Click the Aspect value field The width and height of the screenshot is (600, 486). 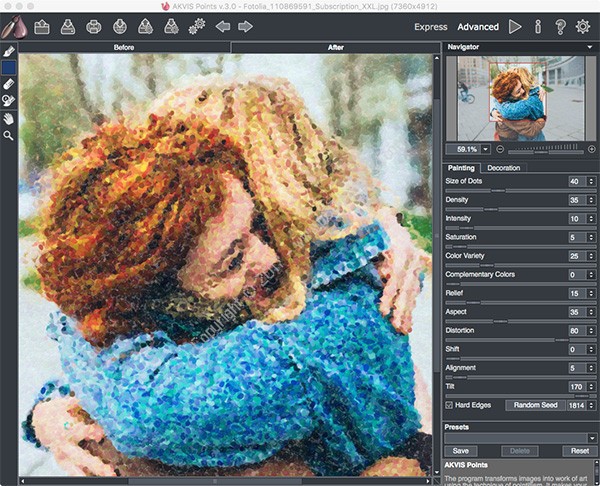[x=577, y=312]
